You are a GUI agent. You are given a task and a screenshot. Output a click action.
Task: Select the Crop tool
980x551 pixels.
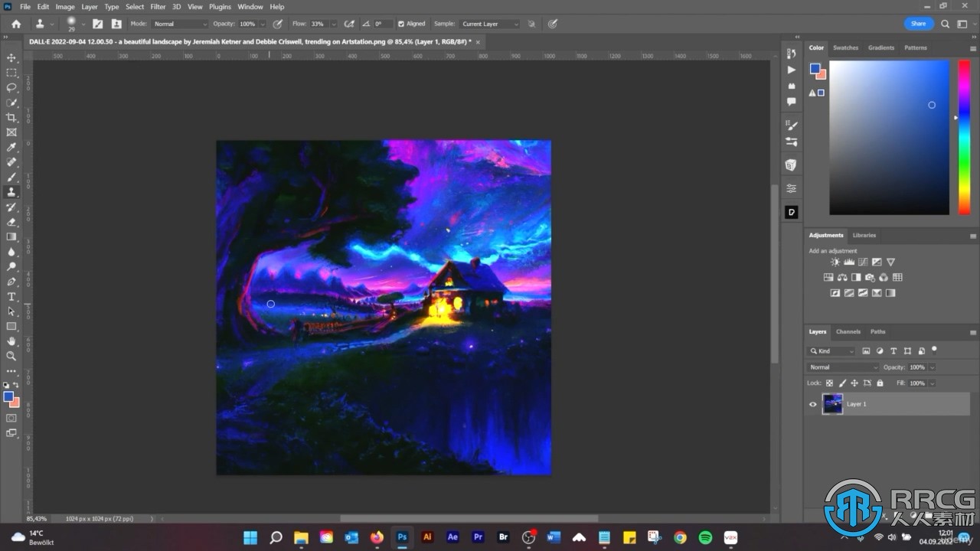11,117
